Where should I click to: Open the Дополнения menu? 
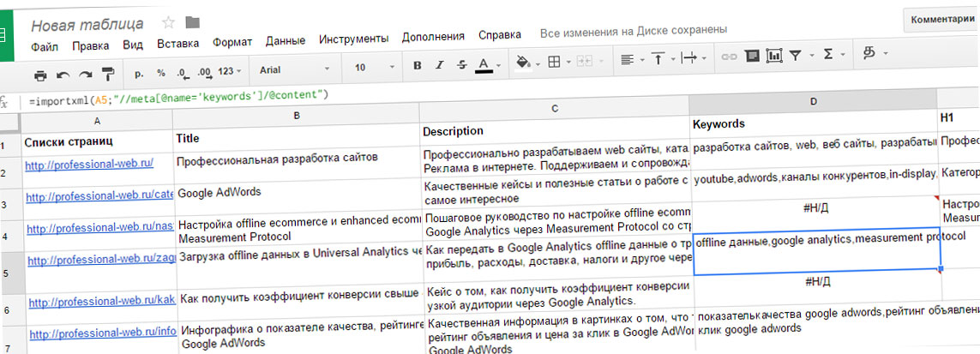coord(434,37)
